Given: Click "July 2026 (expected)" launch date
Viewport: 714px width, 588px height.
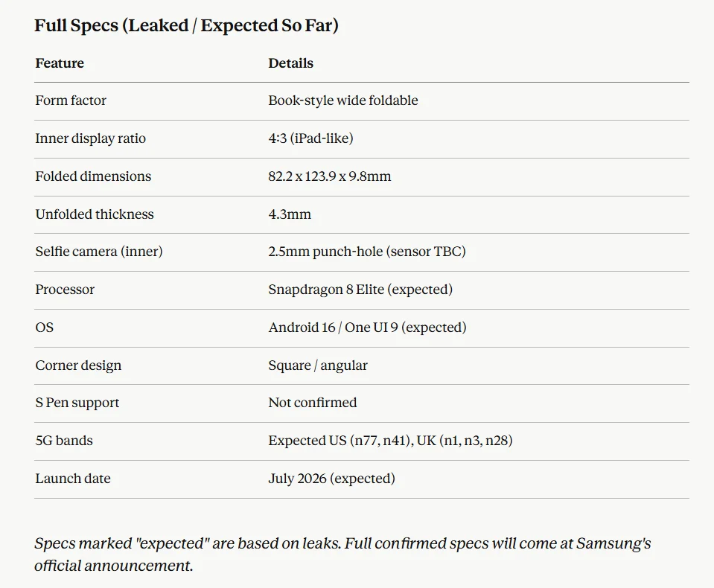Looking at the screenshot, I should click(331, 479).
